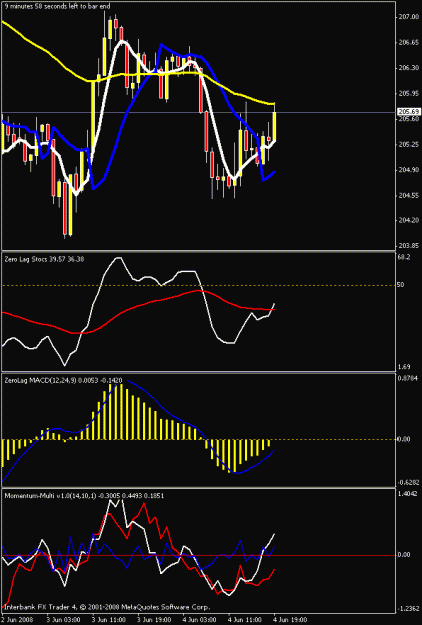Click the '4 Jun 03:00' time axis label
Screen dimensions: 422x625
pos(199,620)
